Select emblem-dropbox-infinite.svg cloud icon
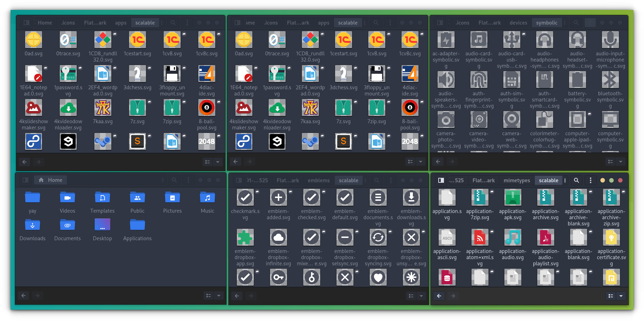The height and width of the screenshot is (321, 644). coord(279,238)
